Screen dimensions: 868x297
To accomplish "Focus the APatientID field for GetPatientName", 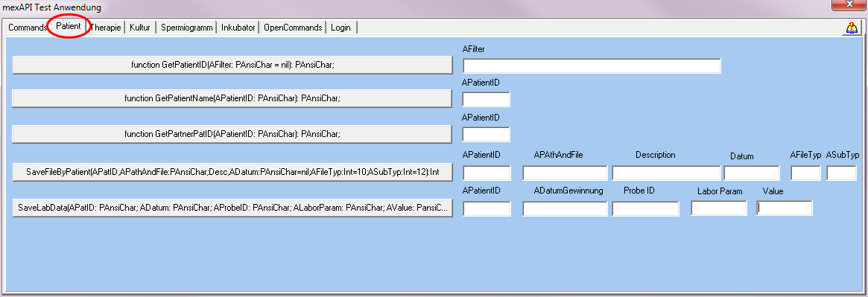I will coord(486,100).
